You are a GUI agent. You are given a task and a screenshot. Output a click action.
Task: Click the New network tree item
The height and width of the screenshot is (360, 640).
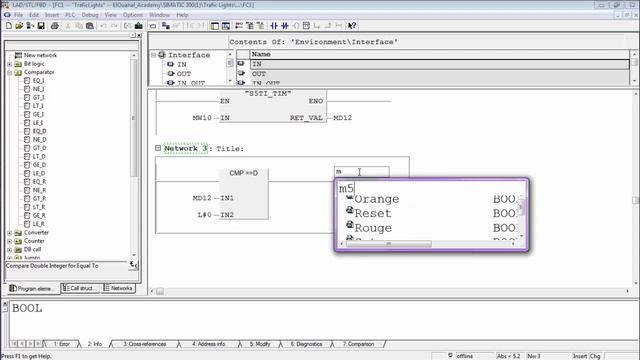pyautogui.click(x=40, y=55)
